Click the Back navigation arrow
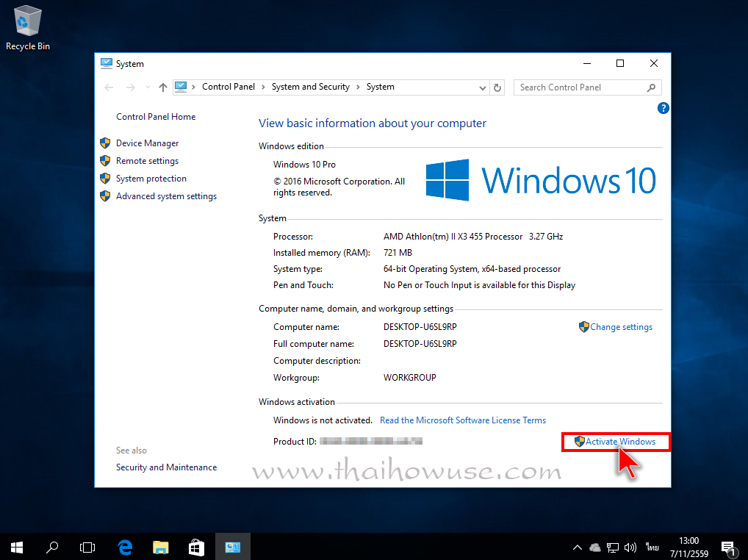 click(109, 87)
